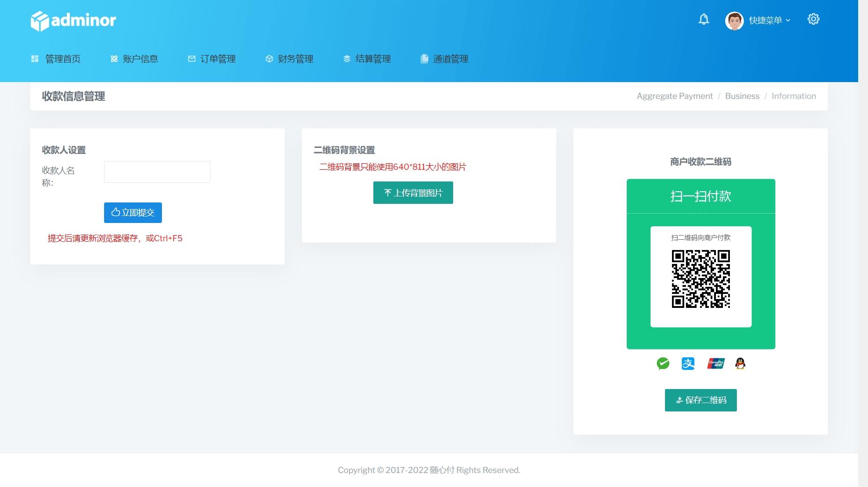Click the 结算管理 layers icon
The width and height of the screenshot is (868, 487).
(347, 59)
